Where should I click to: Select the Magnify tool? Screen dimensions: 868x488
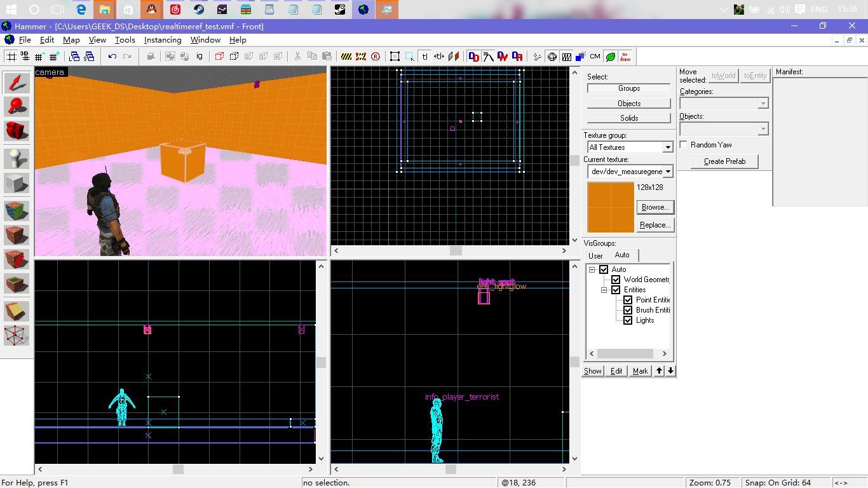[17, 107]
